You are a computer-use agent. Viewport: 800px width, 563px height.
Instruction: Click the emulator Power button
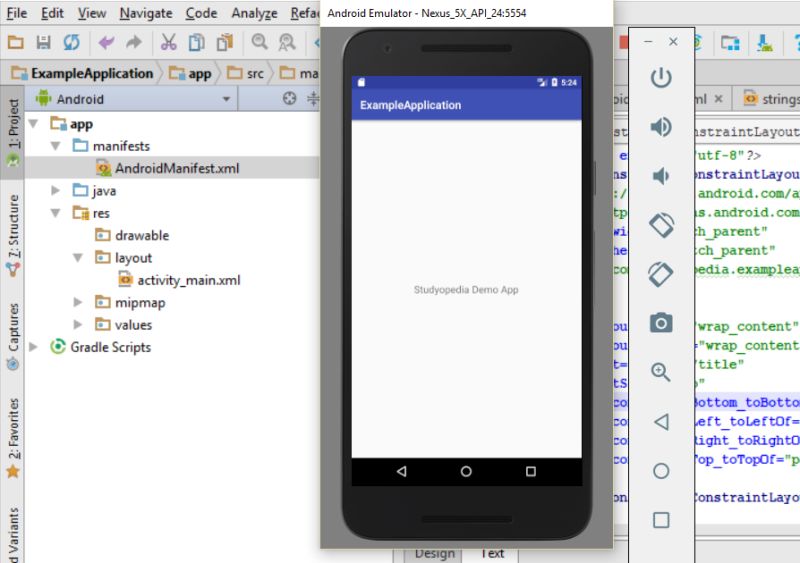pyautogui.click(x=661, y=78)
